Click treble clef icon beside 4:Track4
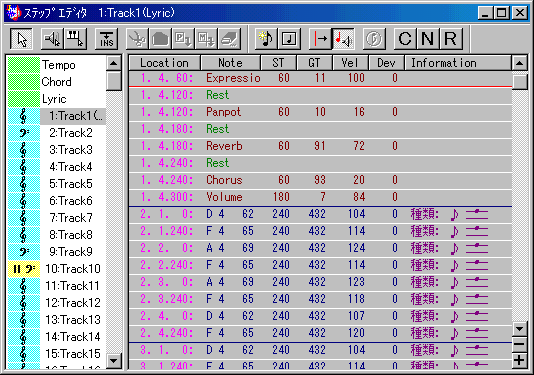534x375 pixels. click(x=23, y=167)
